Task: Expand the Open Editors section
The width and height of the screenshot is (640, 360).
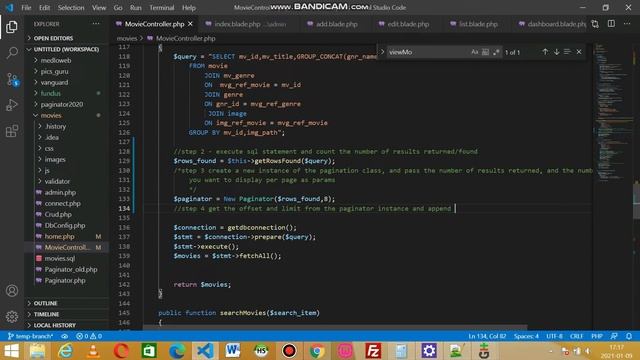Action: (x=67, y=38)
